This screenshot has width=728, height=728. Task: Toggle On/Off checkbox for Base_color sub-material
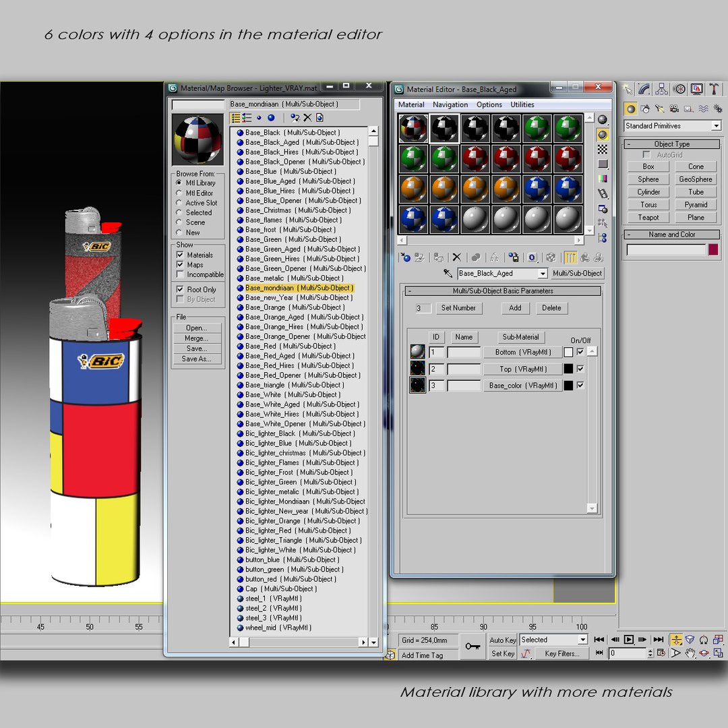click(x=580, y=386)
